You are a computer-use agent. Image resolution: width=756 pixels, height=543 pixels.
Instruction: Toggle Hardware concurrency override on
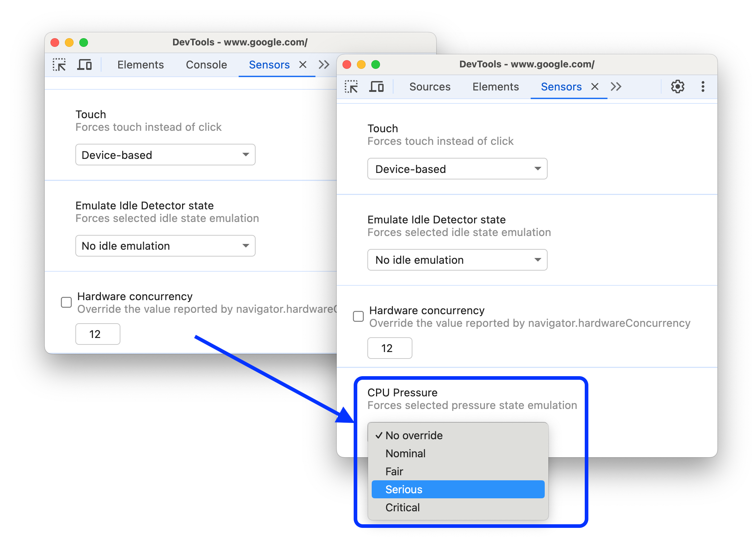[x=358, y=315]
